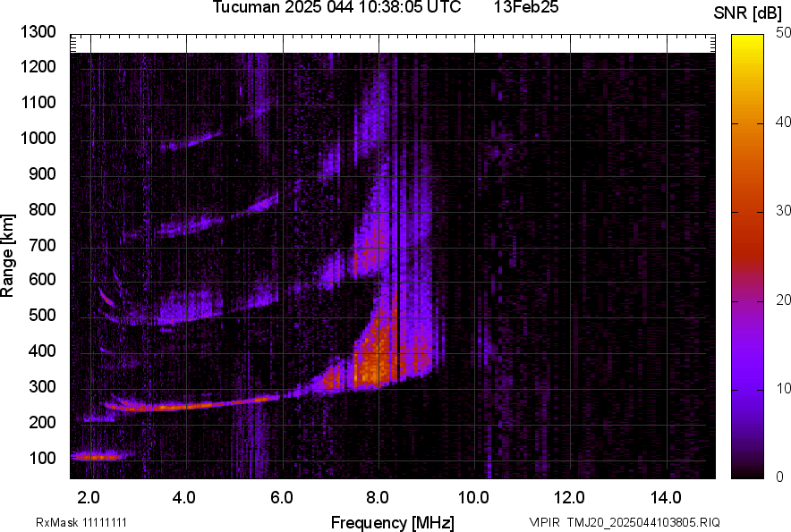Click the range tick label '1300'
The width and height of the screenshot is (791, 532).
[38, 32]
